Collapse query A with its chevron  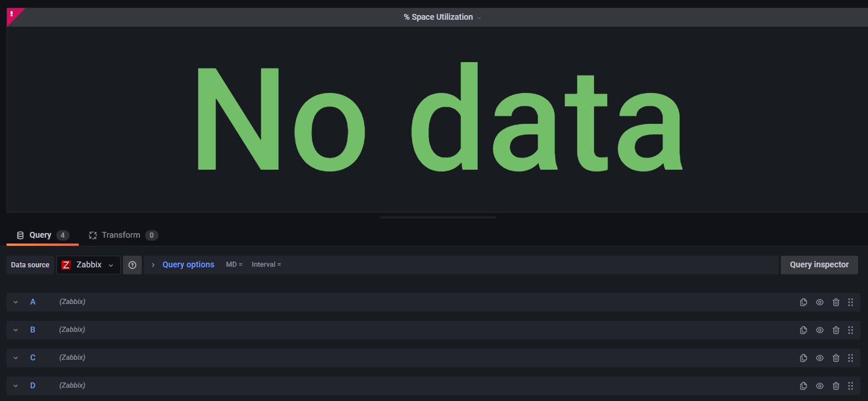tap(15, 302)
